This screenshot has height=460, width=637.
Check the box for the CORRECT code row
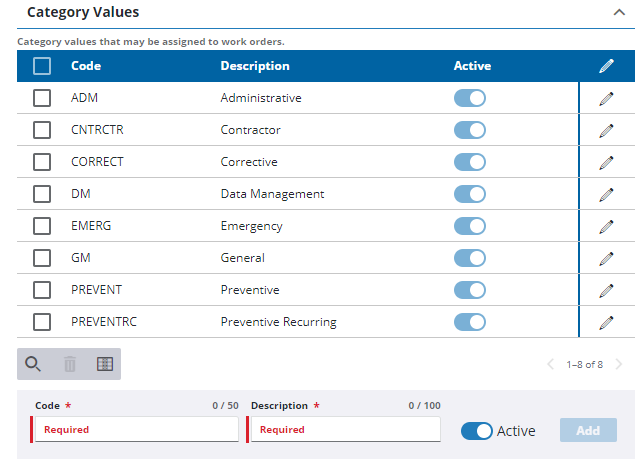(42, 162)
